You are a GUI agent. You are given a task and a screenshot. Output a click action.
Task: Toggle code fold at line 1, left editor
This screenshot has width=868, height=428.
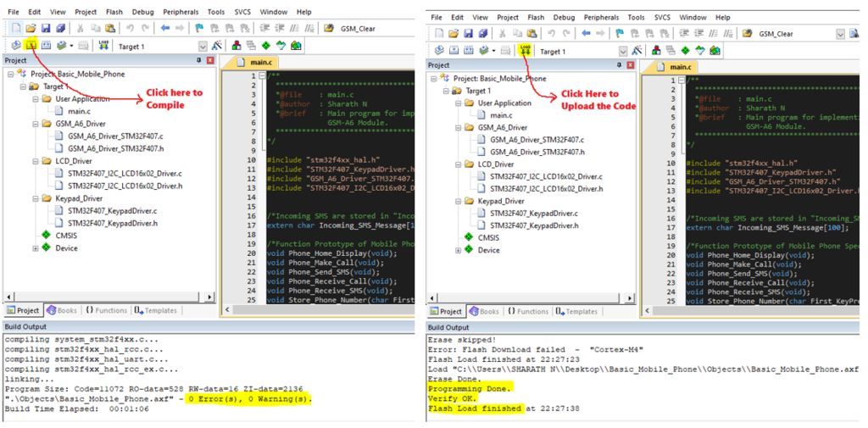pos(263,75)
